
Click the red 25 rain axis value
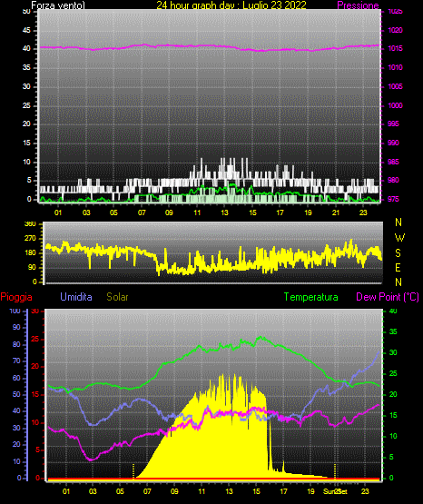[x=35, y=339]
